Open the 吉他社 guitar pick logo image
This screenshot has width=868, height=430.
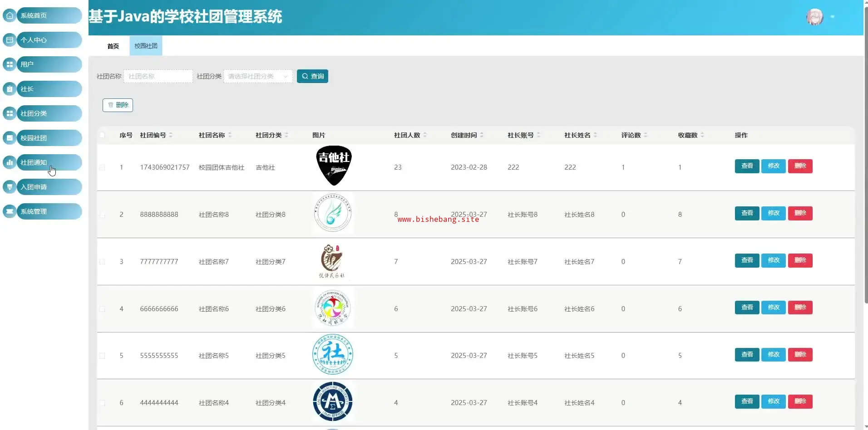334,166
